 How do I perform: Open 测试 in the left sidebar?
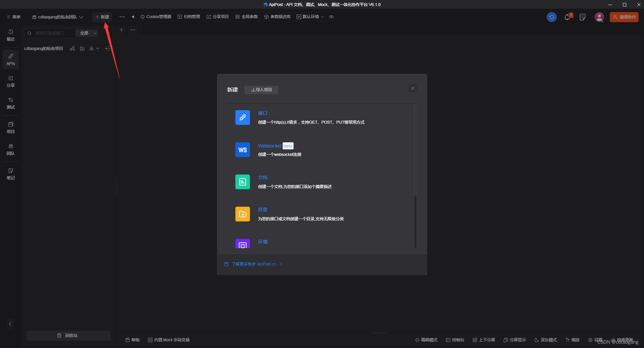point(11,103)
